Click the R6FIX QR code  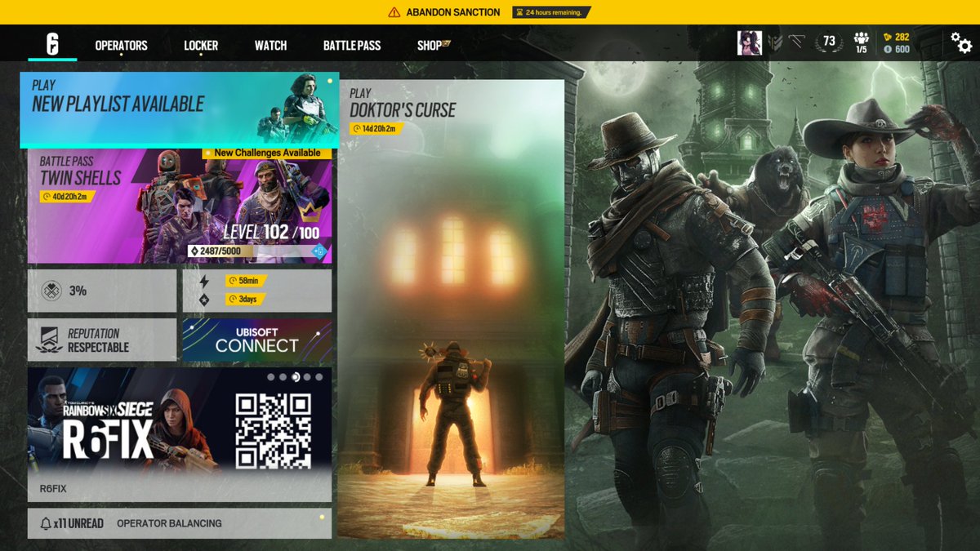(x=273, y=431)
